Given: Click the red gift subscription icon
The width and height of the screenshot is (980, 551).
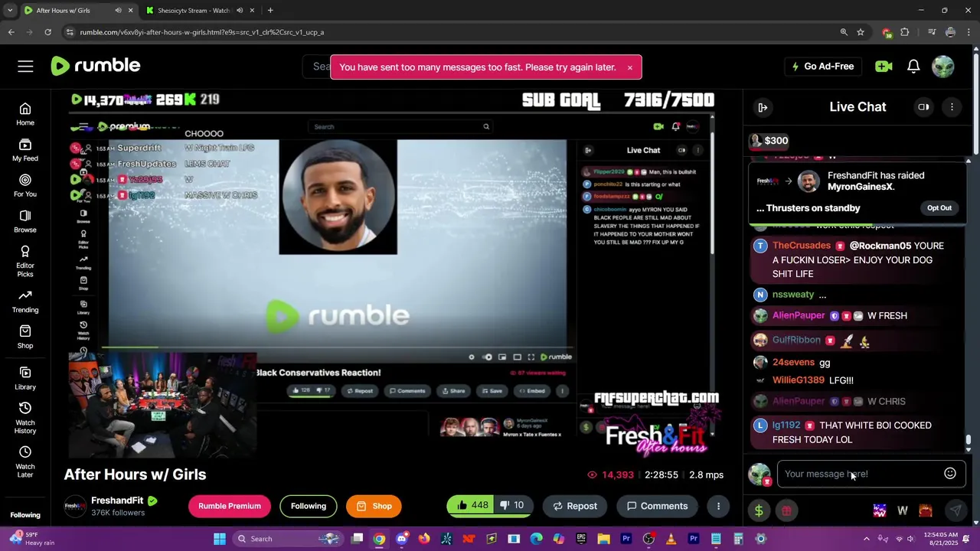Looking at the screenshot, I should pyautogui.click(x=786, y=510).
